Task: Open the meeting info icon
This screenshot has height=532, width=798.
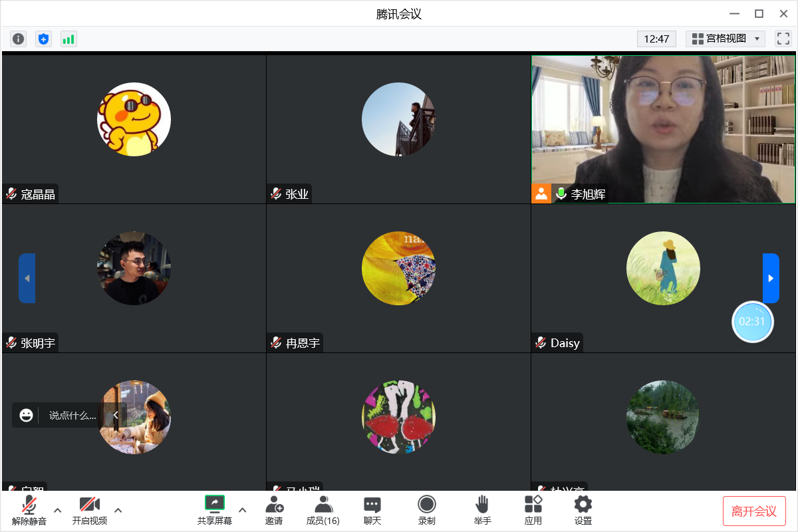Action: click(19, 39)
